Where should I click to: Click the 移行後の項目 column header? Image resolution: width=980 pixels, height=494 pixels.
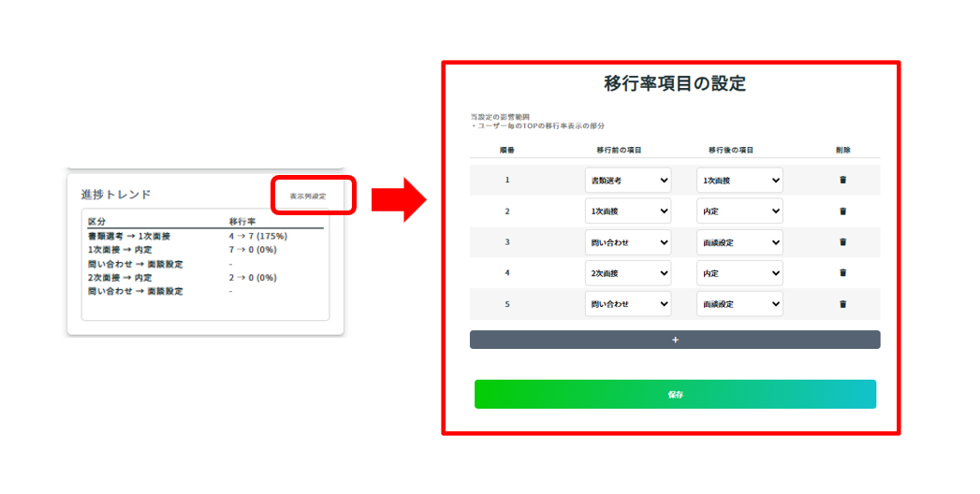point(731,150)
